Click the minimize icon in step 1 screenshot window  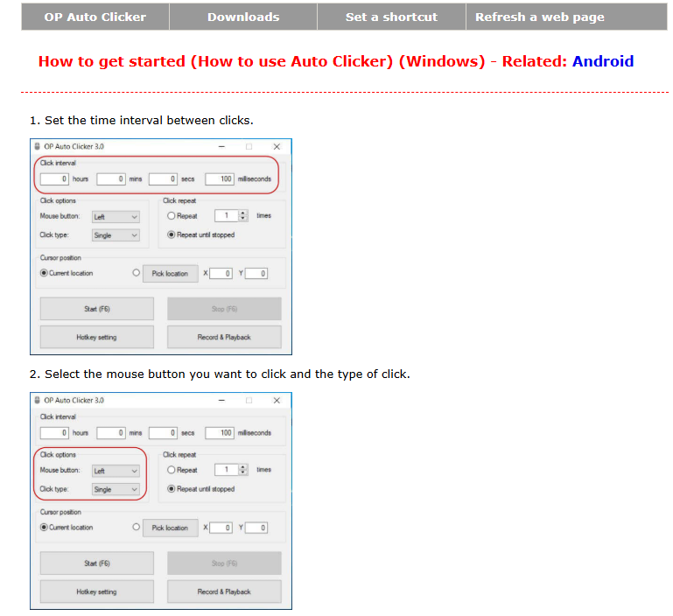tap(221, 146)
